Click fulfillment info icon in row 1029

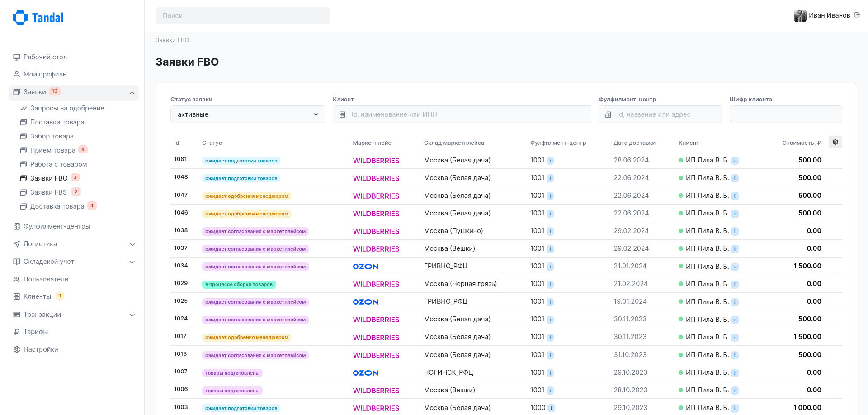(x=550, y=284)
